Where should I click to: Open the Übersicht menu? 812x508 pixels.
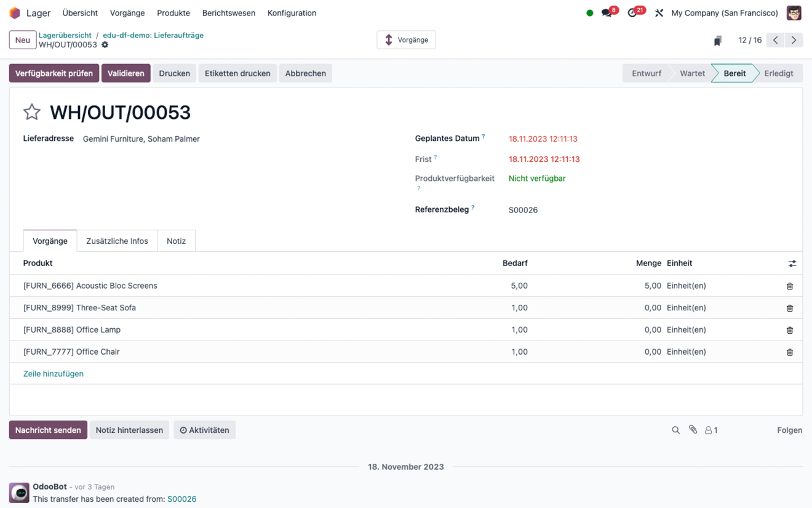click(x=80, y=13)
